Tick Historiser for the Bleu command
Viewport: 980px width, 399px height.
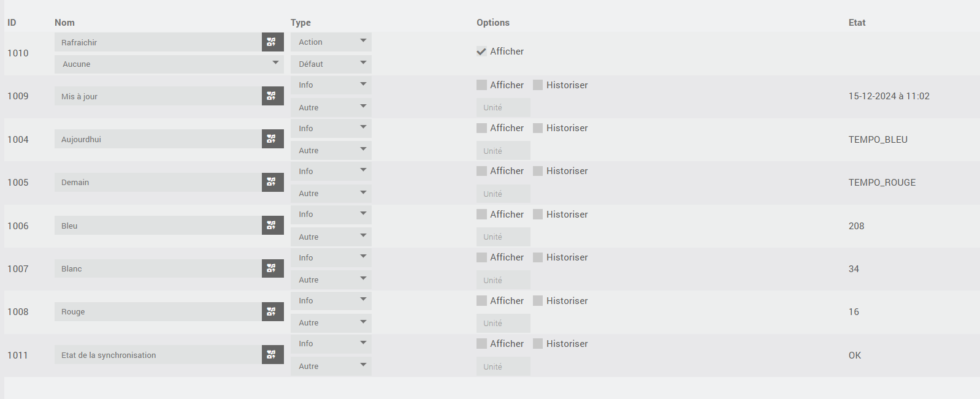pos(538,215)
